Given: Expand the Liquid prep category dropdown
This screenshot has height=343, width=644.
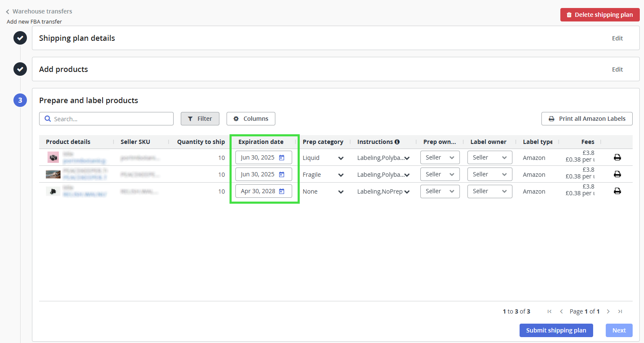Looking at the screenshot, I should pyautogui.click(x=340, y=158).
